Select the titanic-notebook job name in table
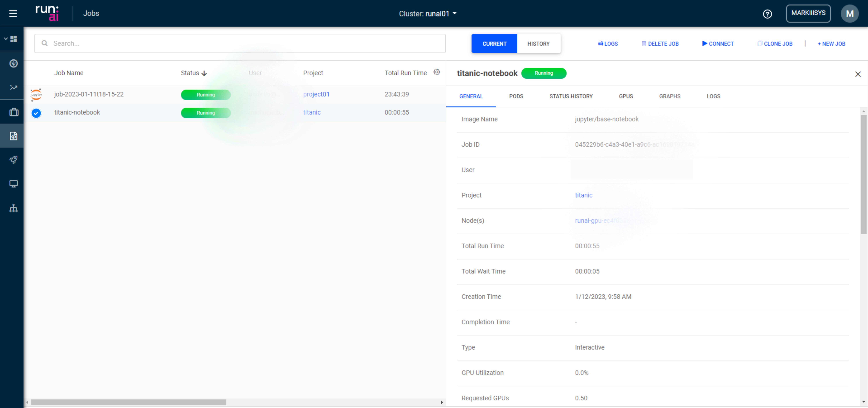The height and width of the screenshot is (408, 868). coord(77,112)
